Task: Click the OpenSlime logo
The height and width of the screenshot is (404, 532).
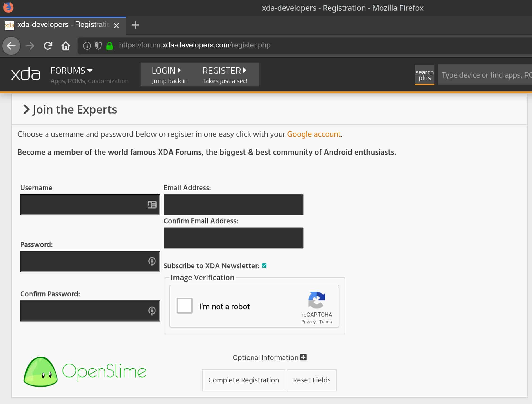Action: tap(85, 371)
